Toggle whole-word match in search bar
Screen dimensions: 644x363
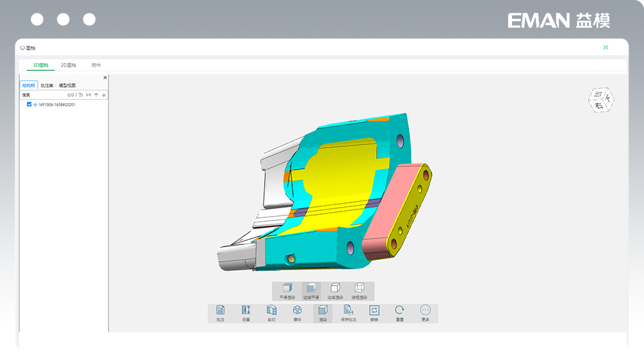click(88, 95)
